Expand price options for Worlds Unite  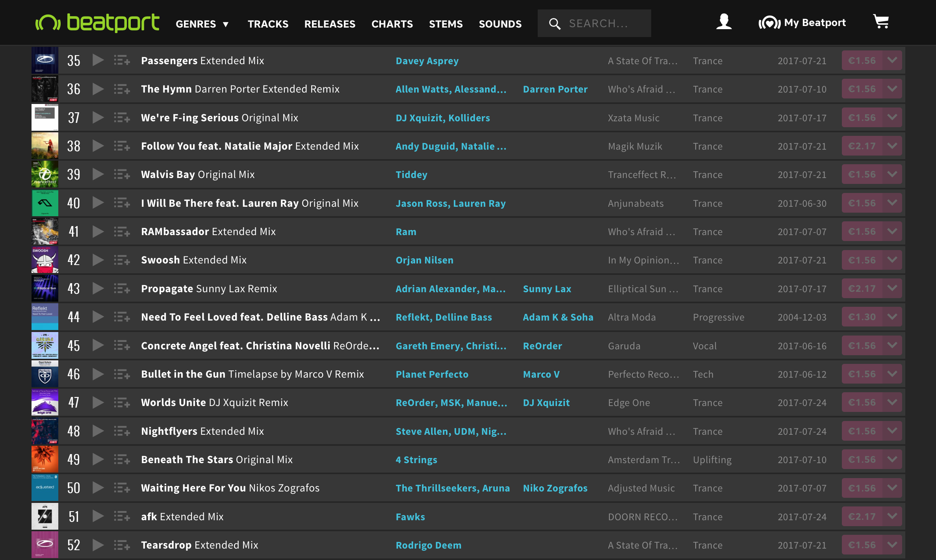coord(893,402)
